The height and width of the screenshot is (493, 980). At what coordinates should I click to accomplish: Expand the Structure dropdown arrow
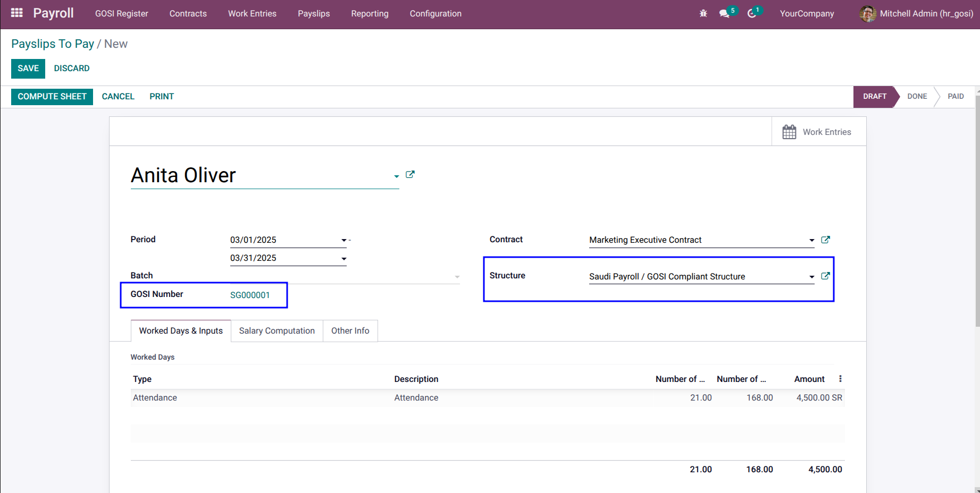point(811,277)
